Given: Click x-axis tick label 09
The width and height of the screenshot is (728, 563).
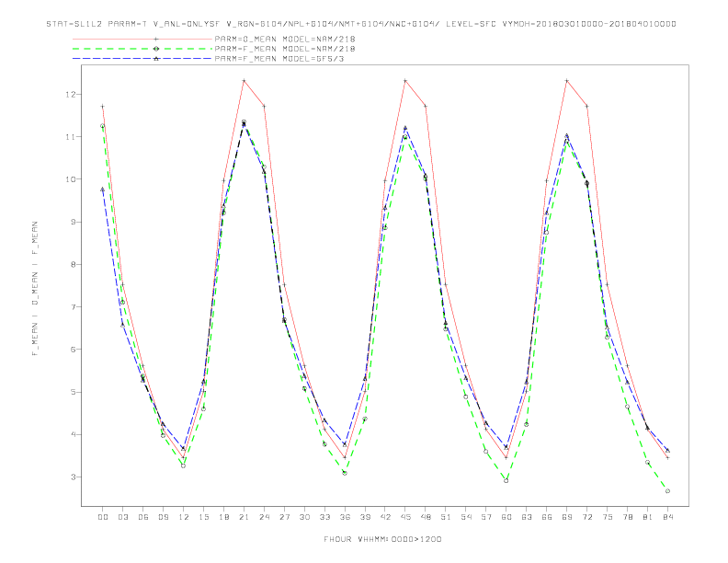Looking at the screenshot, I should (163, 517).
